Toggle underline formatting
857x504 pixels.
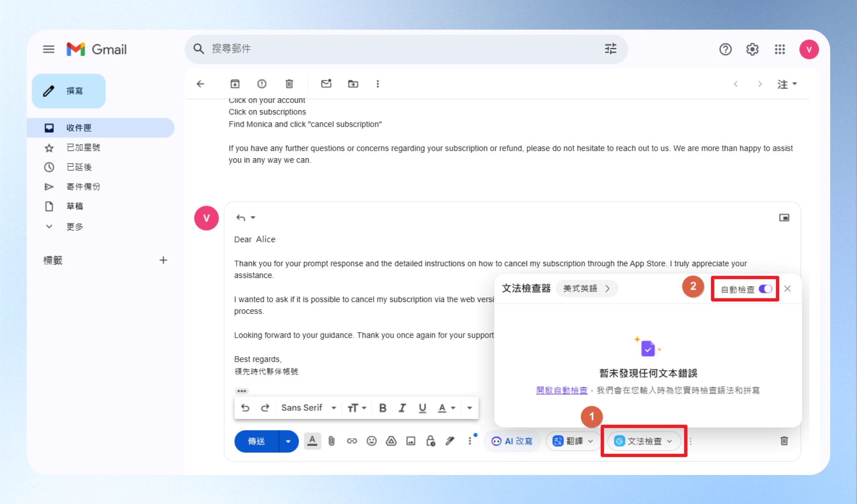(422, 408)
